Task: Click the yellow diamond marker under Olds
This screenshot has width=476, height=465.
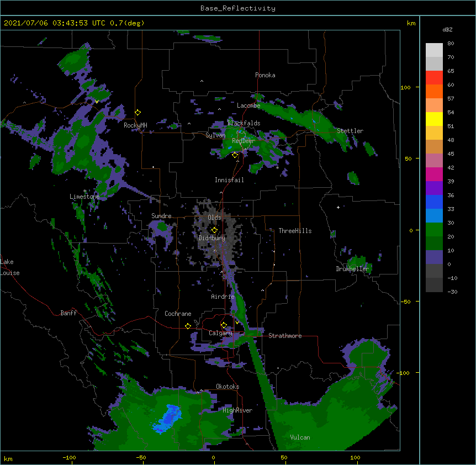Action: pos(214,230)
